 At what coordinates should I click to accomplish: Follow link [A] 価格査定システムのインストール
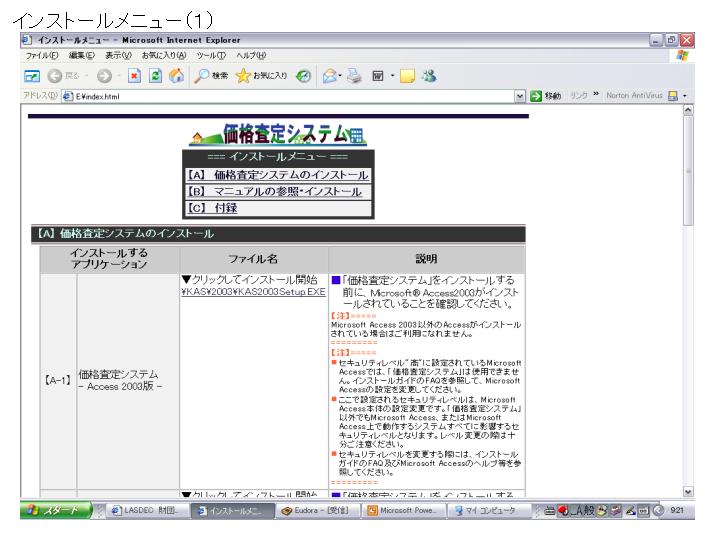point(278,175)
